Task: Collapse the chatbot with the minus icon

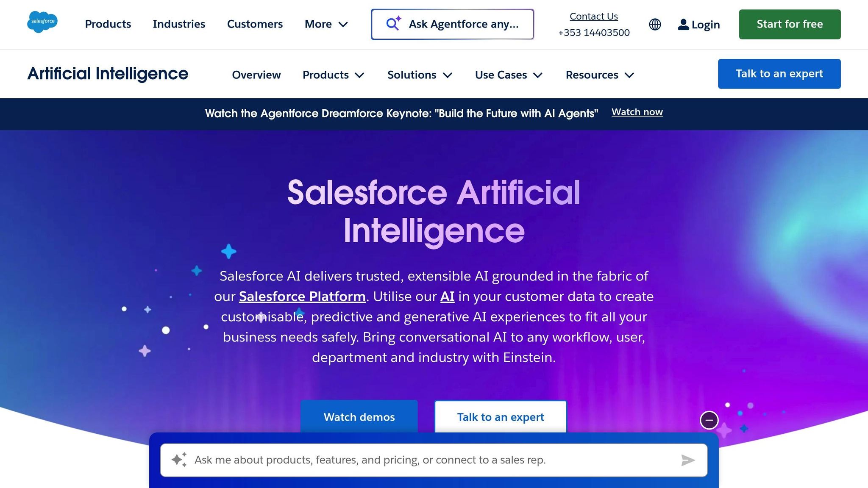Action: 709,420
